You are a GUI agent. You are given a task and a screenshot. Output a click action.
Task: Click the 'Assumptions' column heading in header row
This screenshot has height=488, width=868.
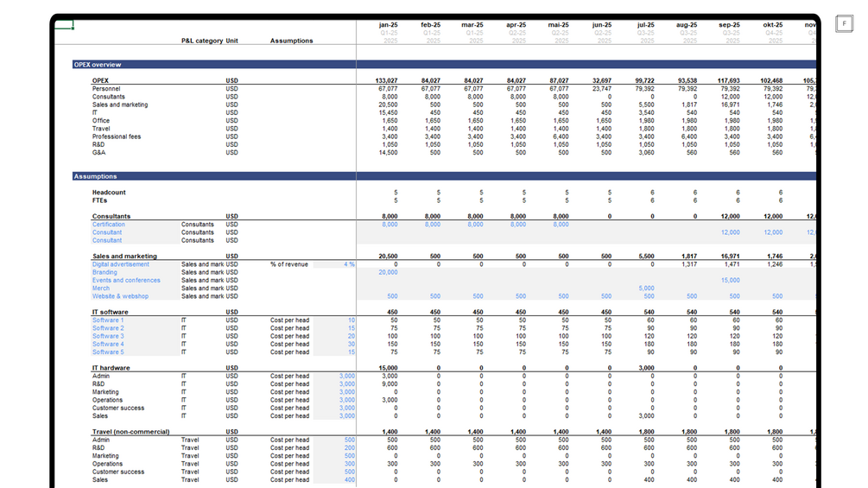[x=291, y=41]
